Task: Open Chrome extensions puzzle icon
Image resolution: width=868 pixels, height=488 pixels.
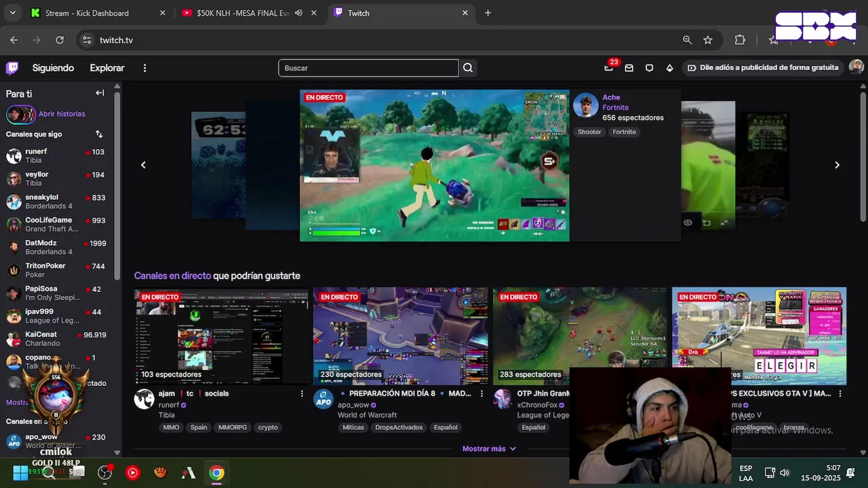Action: [x=740, y=40]
